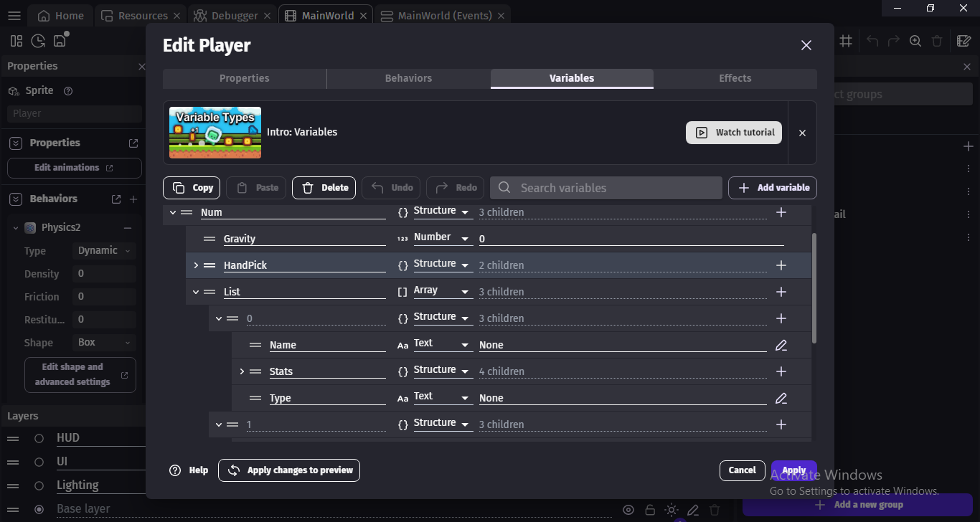Click the help icon next to Sprite
Screen dimensions: 980x522
coord(68,91)
